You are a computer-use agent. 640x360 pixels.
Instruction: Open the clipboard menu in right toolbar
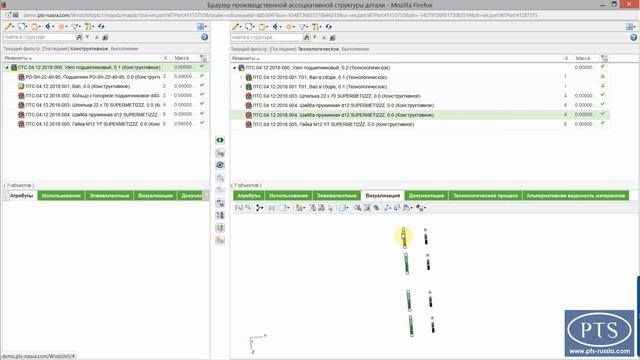pyautogui.click(x=263, y=27)
